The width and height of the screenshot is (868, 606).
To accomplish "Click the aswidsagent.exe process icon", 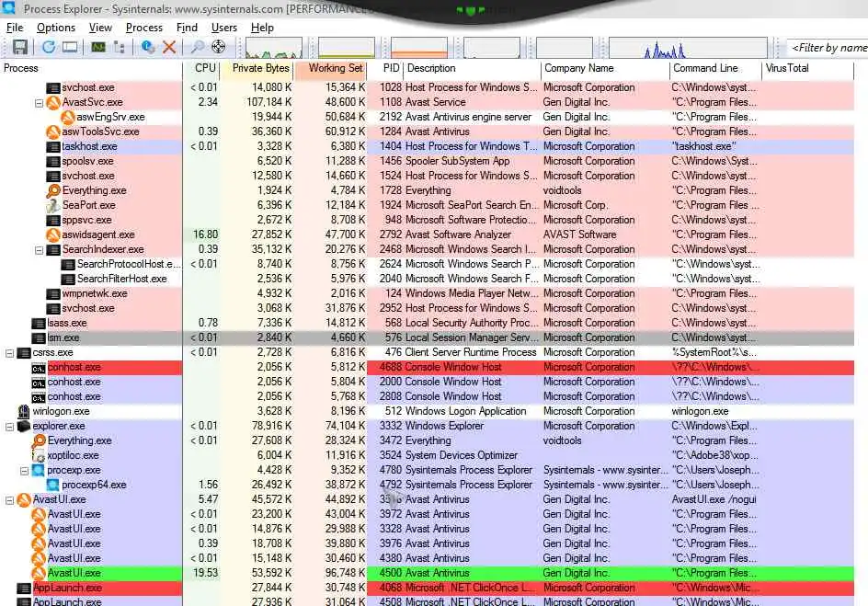I will [x=53, y=234].
